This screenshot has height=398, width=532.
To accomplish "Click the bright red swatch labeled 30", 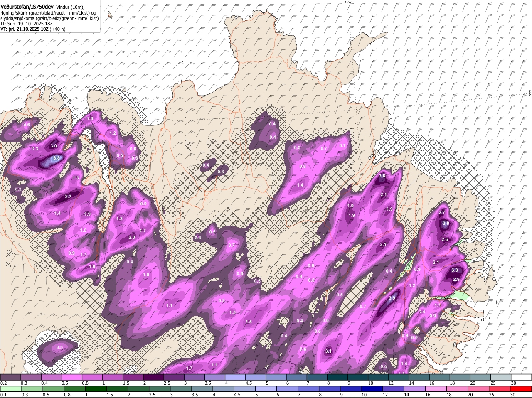I will 521,389.
